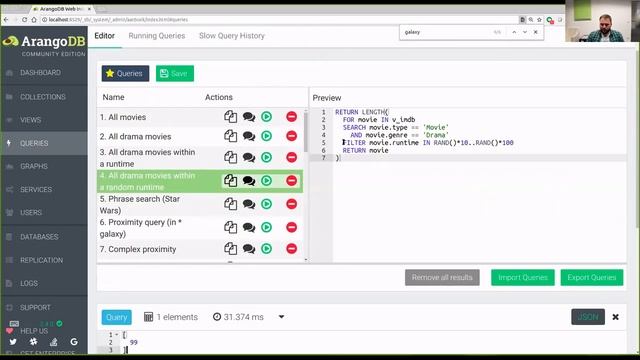640x360 pixels.
Task: Open the Twitter link in sidebar
Action: (x=13, y=342)
